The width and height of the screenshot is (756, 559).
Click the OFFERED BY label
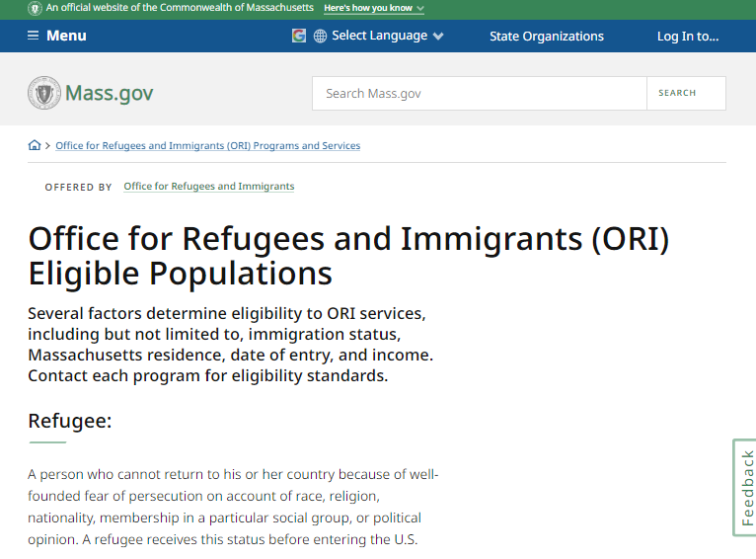pyautogui.click(x=79, y=187)
